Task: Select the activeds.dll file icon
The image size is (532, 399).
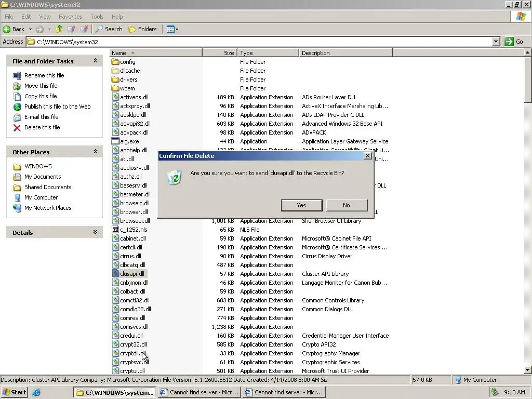Action: coord(115,97)
